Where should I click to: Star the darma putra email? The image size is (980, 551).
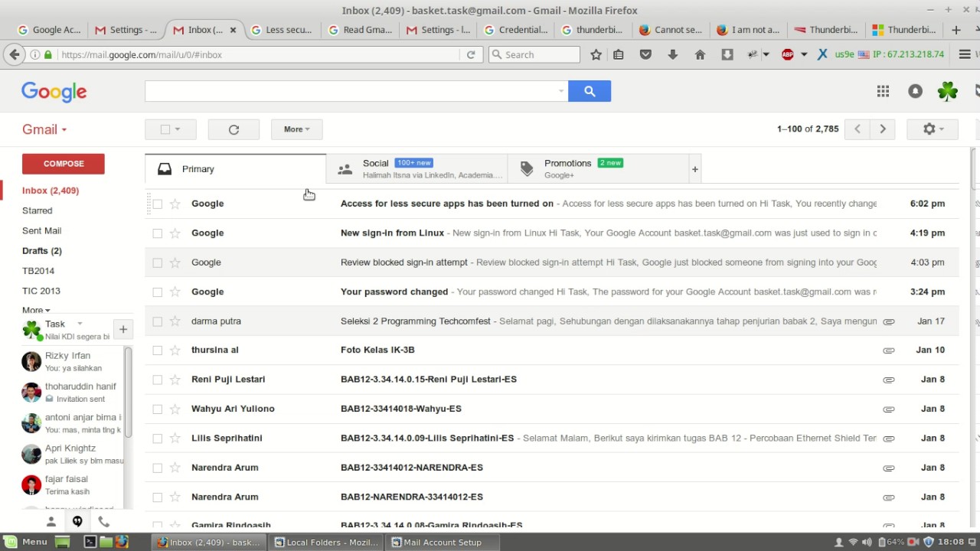[x=175, y=321]
